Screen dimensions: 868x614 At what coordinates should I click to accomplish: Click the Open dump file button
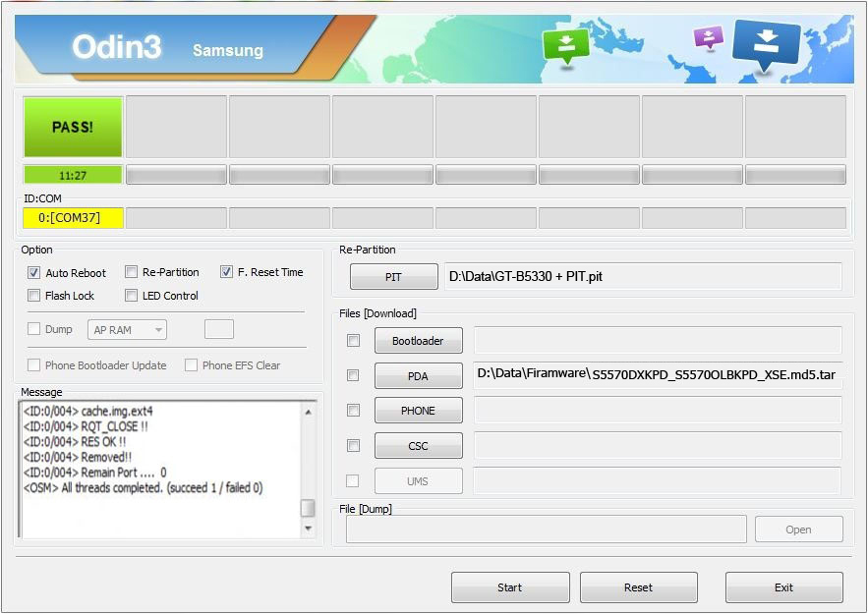tap(799, 530)
